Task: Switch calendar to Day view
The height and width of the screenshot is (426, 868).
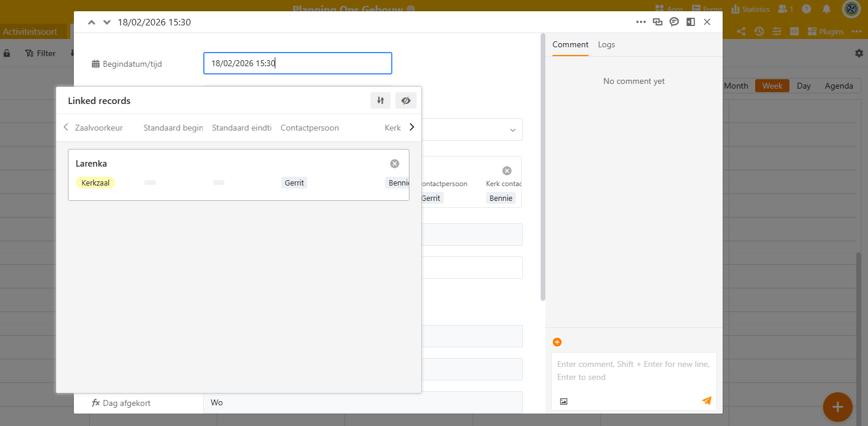Action: (804, 86)
